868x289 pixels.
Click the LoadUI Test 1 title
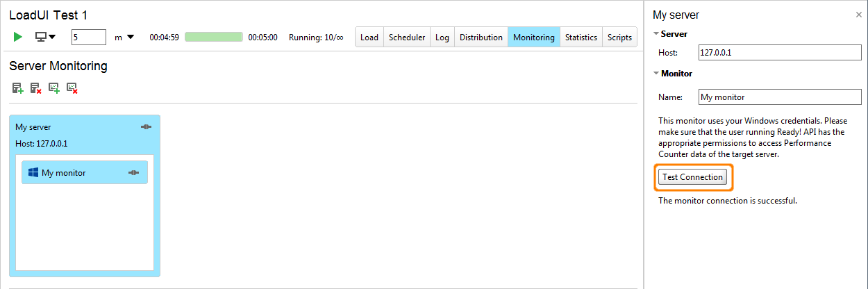point(49,15)
